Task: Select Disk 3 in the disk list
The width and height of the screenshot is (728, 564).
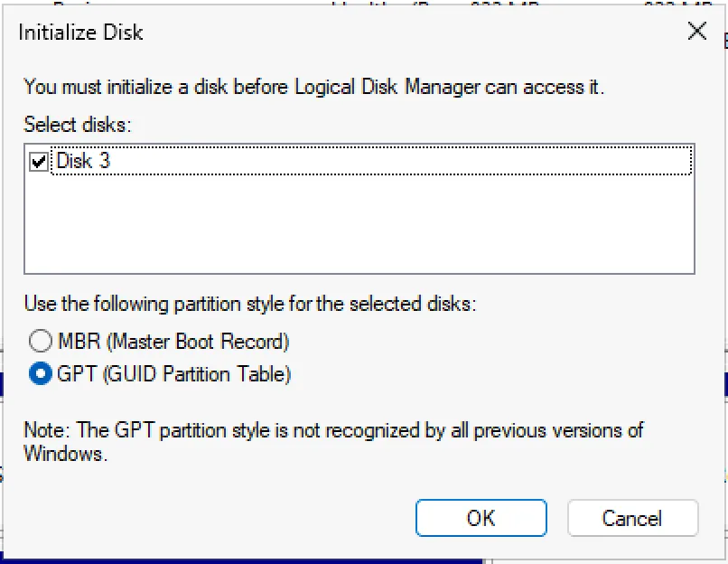Action: 84,161
